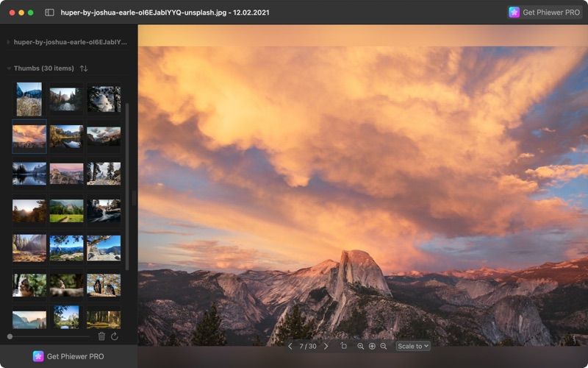Open the Scale to dropdown
Viewport: 588px width, 368px height.
tap(413, 346)
